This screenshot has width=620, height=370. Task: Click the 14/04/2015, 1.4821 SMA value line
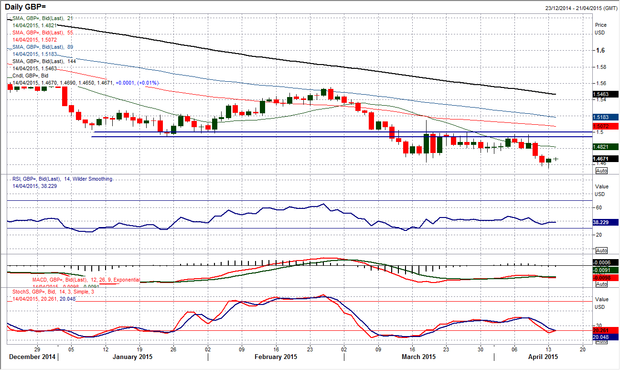(34, 25)
